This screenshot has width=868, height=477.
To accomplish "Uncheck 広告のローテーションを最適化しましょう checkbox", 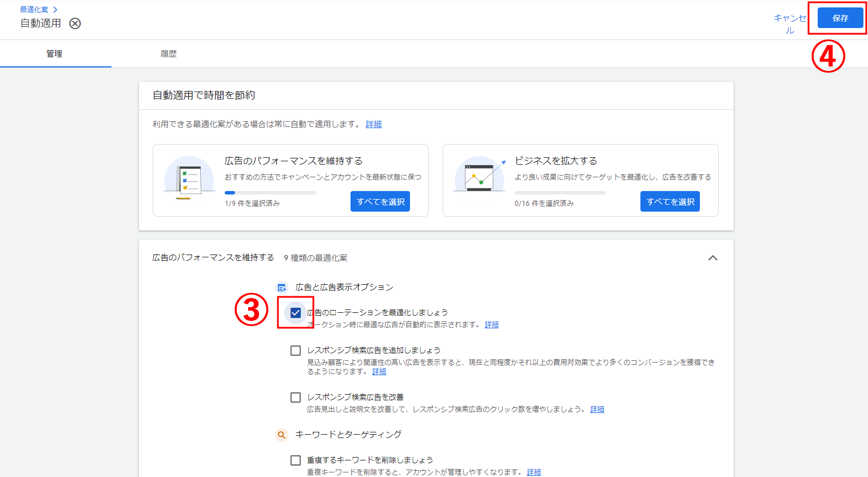I will click(x=296, y=313).
